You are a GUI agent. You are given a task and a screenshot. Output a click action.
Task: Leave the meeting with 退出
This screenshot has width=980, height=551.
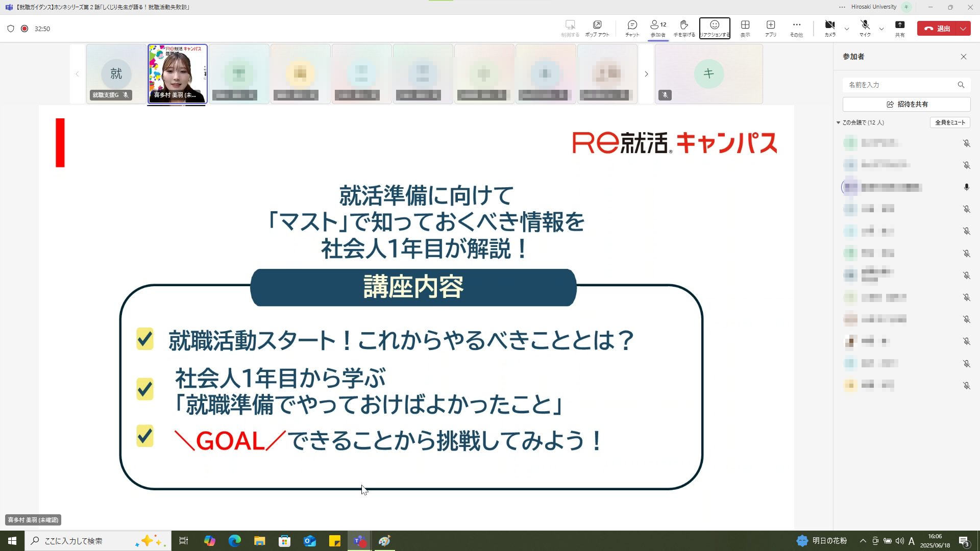tap(937, 29)
